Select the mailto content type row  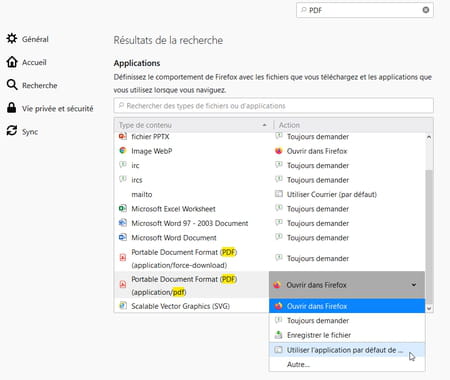coord(270,194)
